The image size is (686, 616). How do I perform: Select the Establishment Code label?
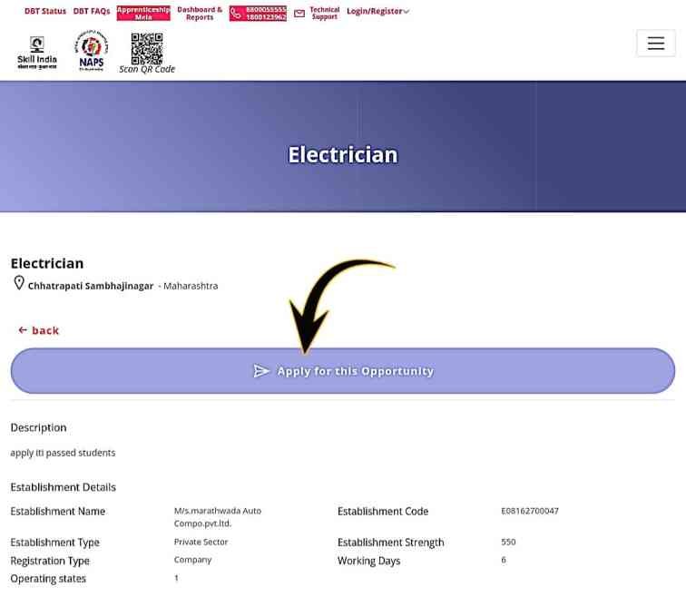coord(383,511)
